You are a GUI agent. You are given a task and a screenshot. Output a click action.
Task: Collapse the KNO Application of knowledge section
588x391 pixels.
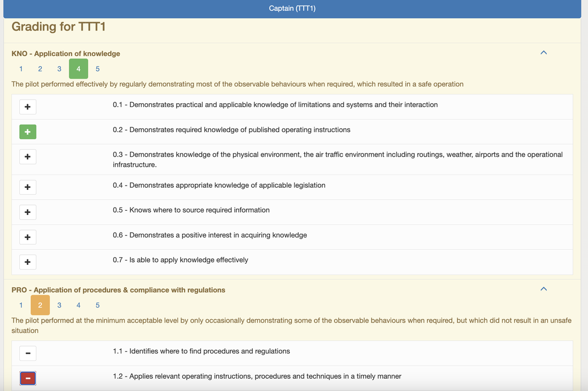click(x=544, y=52)
